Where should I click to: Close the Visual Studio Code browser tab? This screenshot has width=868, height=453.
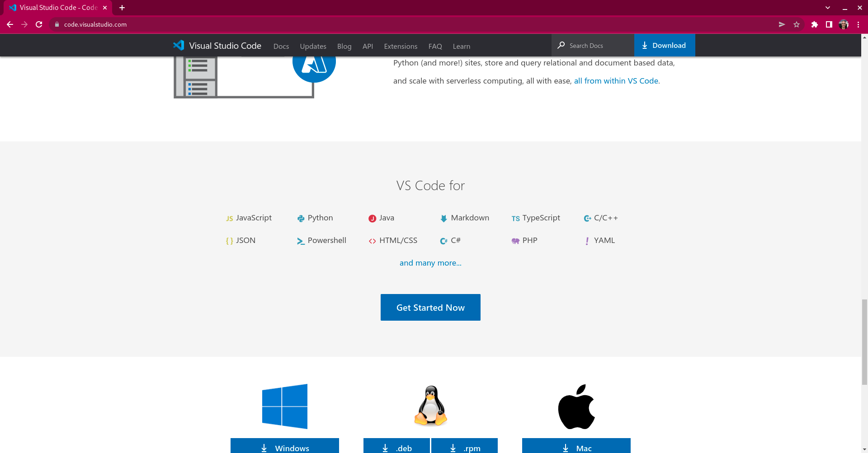coord(105,8)
